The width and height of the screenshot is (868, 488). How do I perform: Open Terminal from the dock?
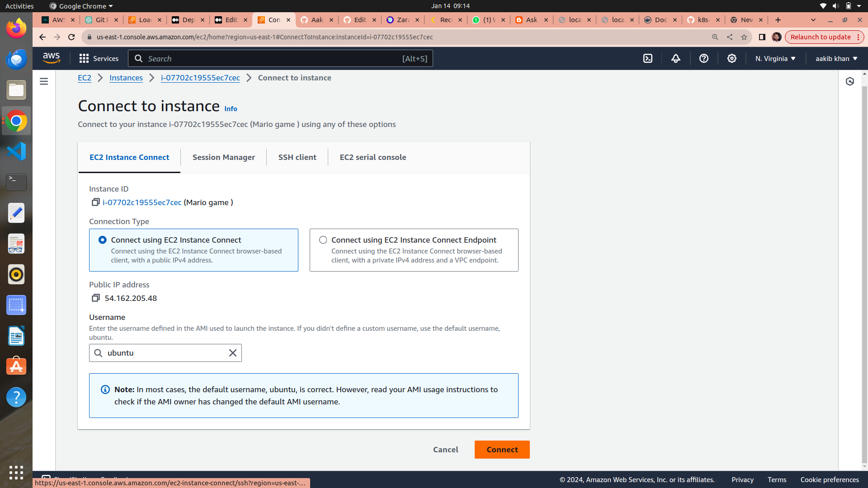(16, 182)
